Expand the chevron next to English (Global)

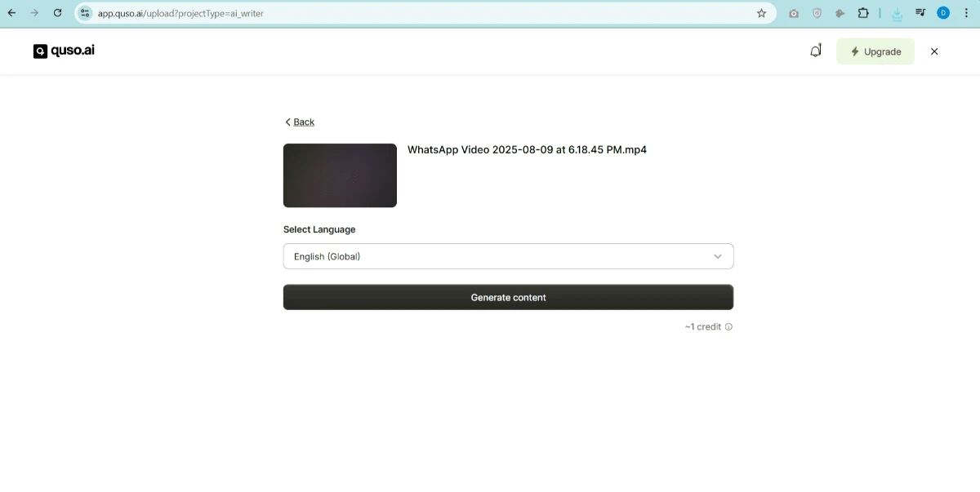coord(717,255)
